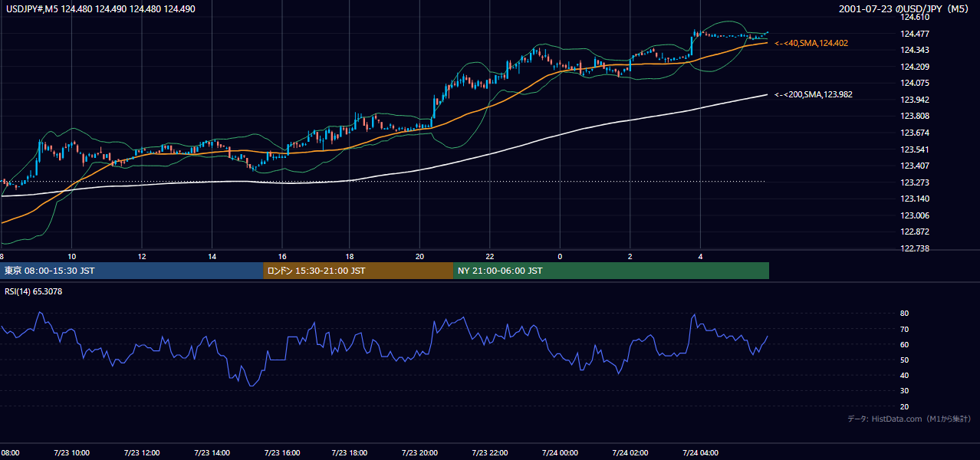Click hour marker 0 under the price chart

(560, 256)
